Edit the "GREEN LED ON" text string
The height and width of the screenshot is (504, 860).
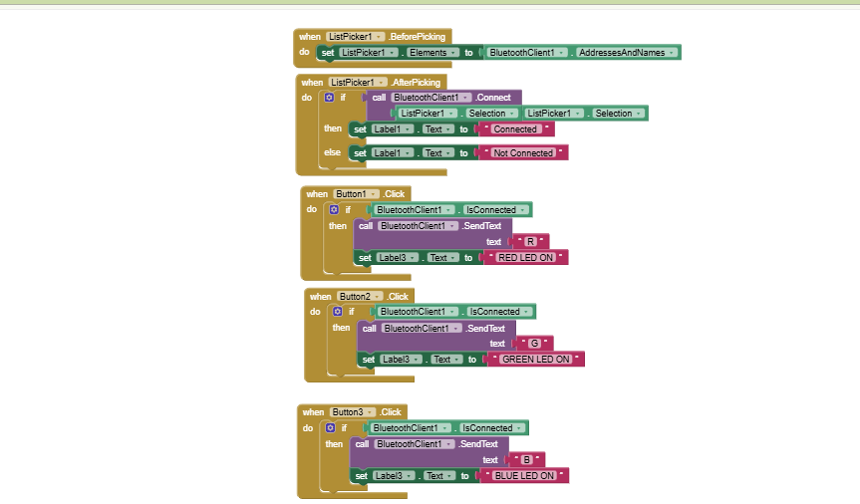click(536, 360)
